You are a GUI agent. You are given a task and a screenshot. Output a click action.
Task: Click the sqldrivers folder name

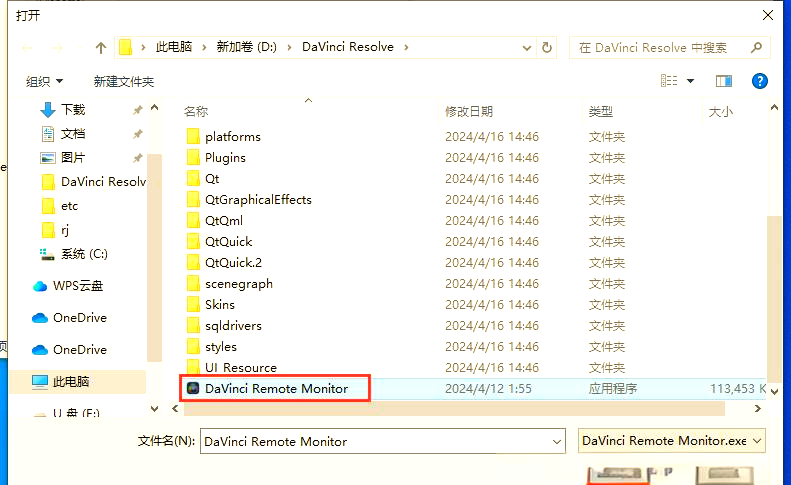tap(233, 326)
